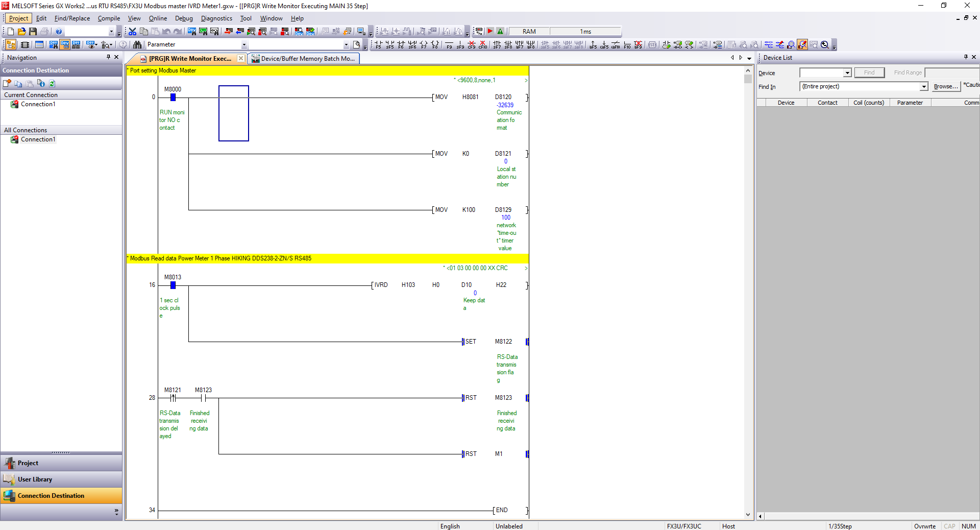This screenshot has height=530, width=980.
Task: Click the red simulation start arrow icon
Action: [490, 32]
